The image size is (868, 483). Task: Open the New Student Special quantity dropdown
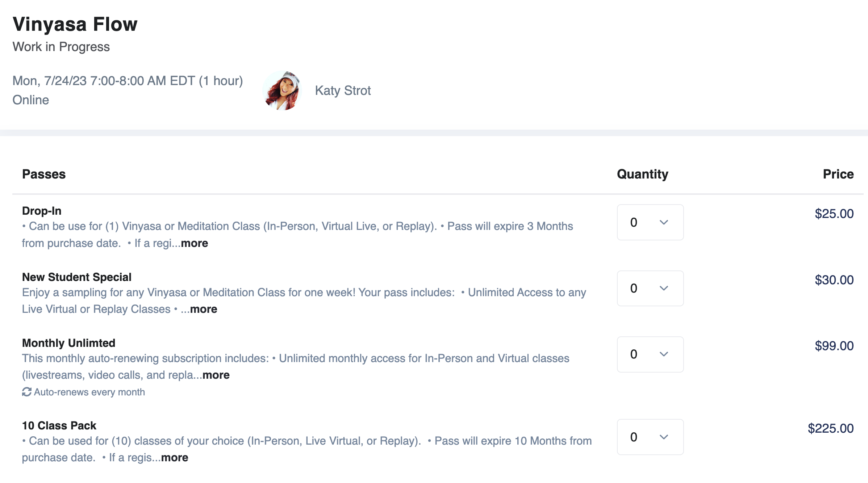coord(650,289)
